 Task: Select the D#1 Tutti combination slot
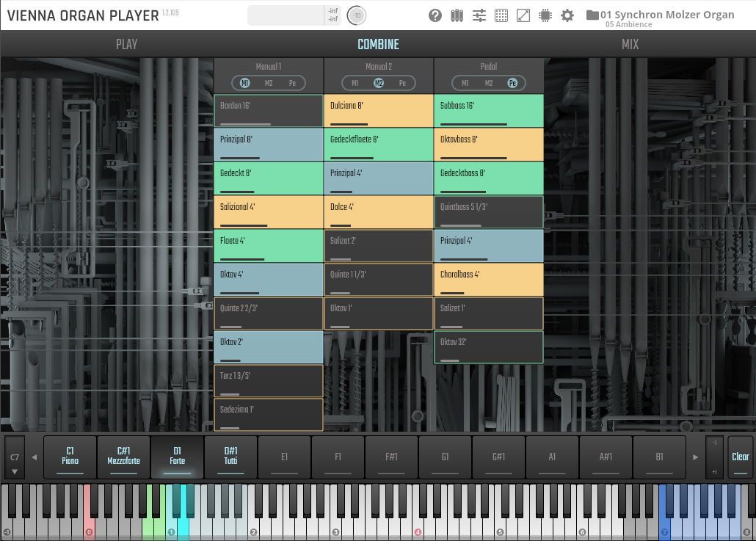click(230, 457)
